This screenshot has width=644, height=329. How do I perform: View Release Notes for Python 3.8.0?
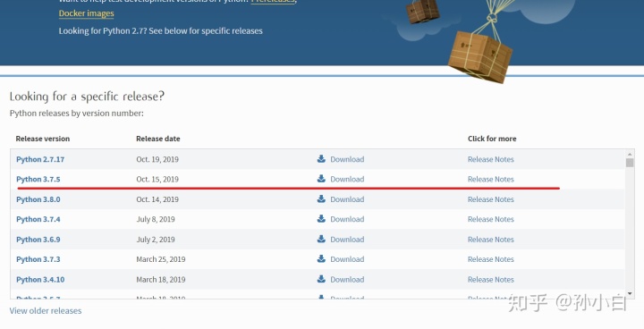pyautogui.click(x=491, y=199)
